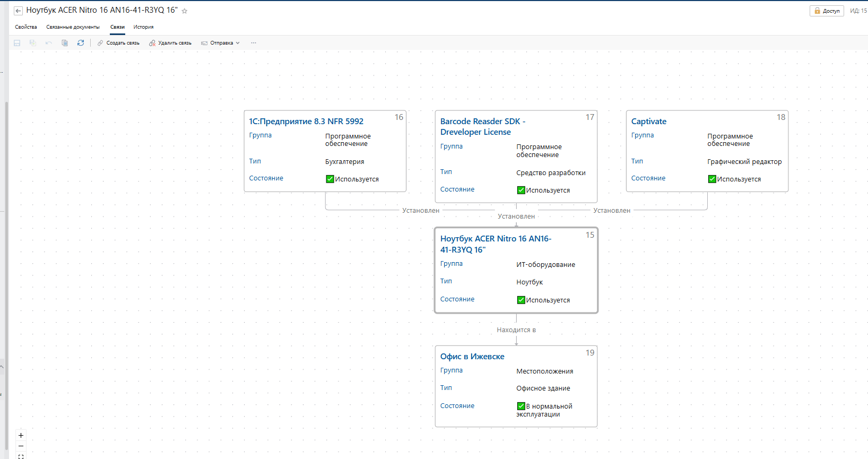Screen dimensions: 868x459
Task: Fit the diagram to screen with the frame icon
Action: coord(21,456)
